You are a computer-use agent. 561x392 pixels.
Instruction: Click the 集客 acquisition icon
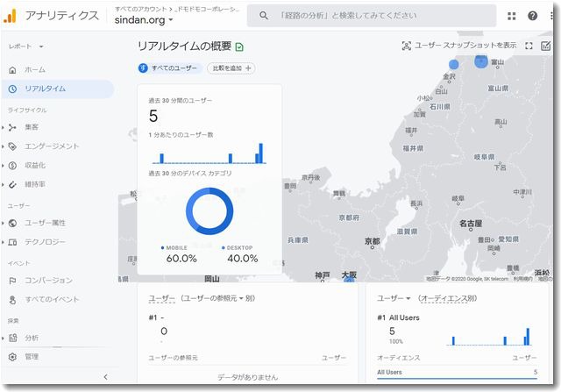[x=12, y=127]
